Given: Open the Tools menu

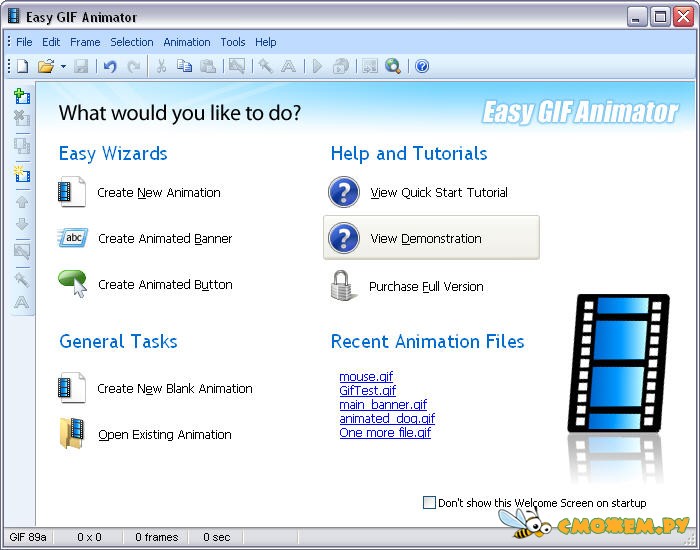Looking at the screenshot, I should pos(233,42).
